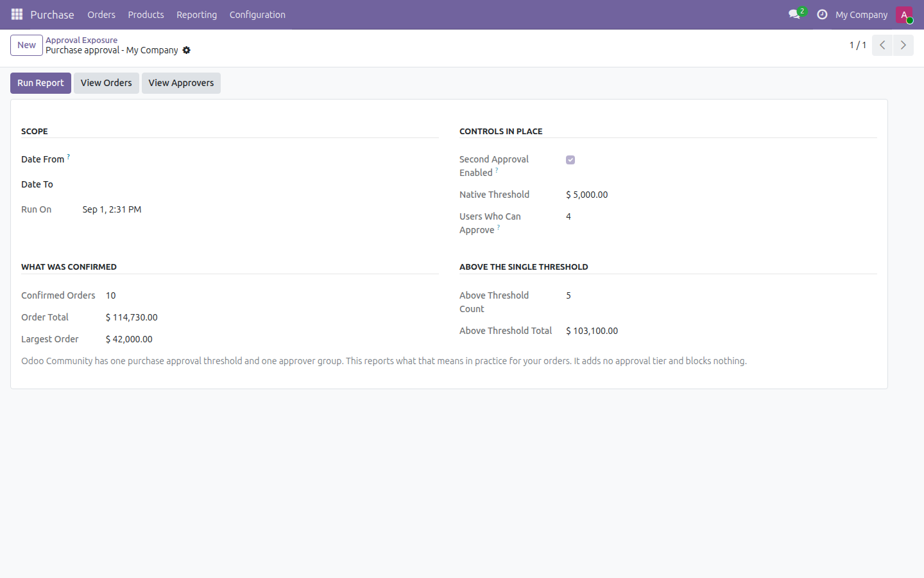Toggle the Second Approval Enabled checkbox
This screenshot has height=578, width=924.
pyautogui.click(x=570, y=160)
